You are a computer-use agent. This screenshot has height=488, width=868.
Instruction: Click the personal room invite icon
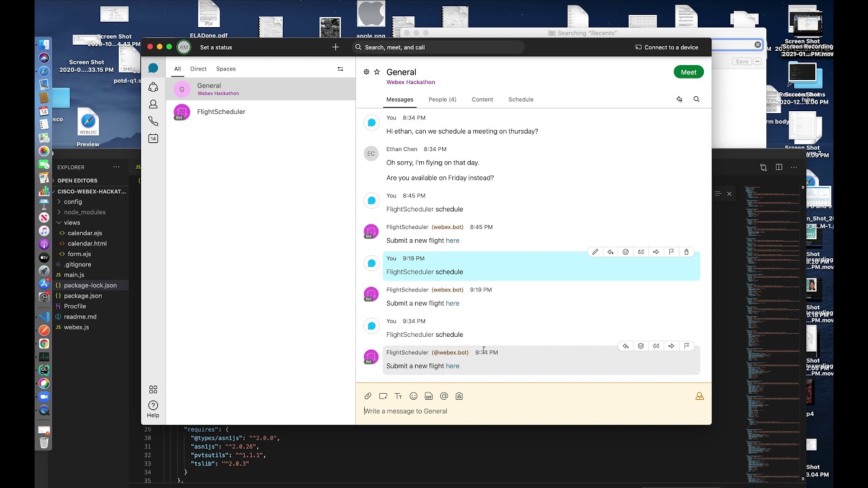click(x=459, y=396)
